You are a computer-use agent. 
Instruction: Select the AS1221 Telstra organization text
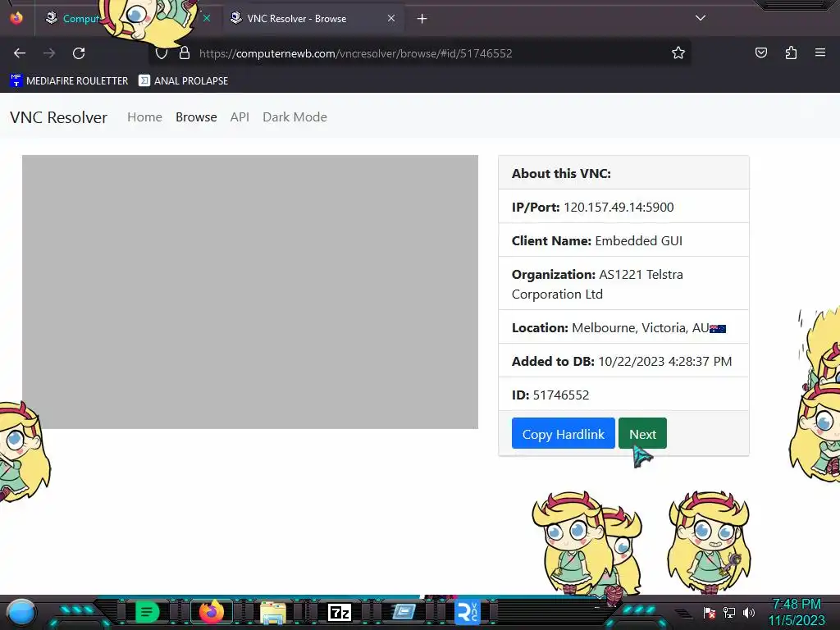pos(597,285)
